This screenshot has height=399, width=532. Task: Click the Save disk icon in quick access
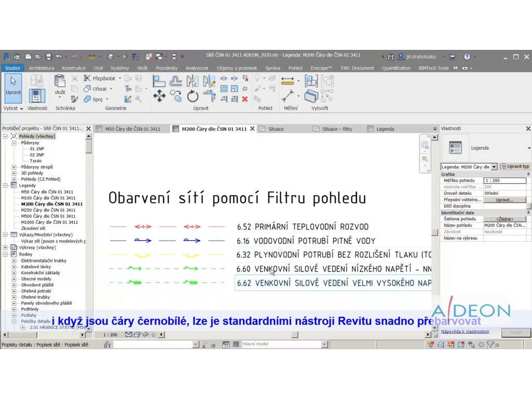point(48,57)
